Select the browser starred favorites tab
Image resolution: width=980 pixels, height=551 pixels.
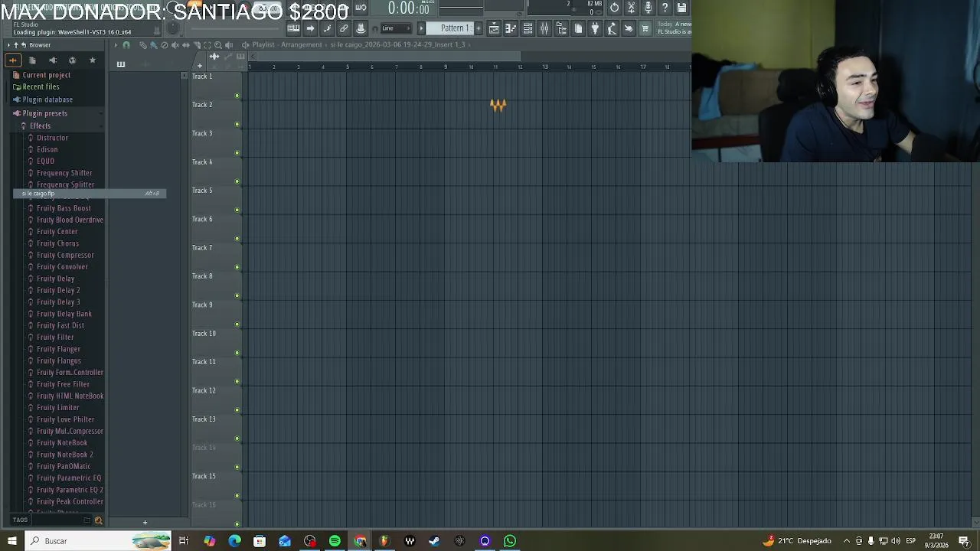click(x=93, y=60)
